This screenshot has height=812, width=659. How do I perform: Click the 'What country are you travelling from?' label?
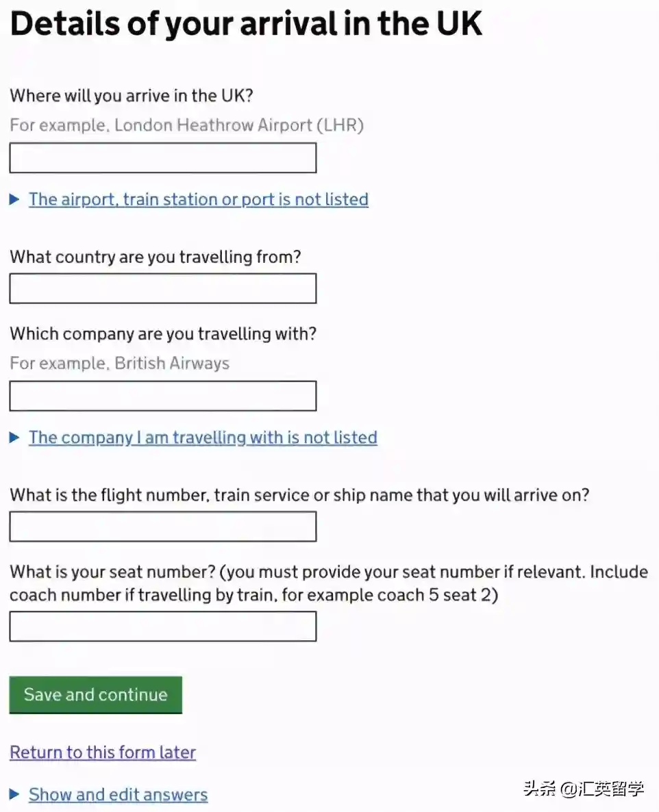point(156,257)
